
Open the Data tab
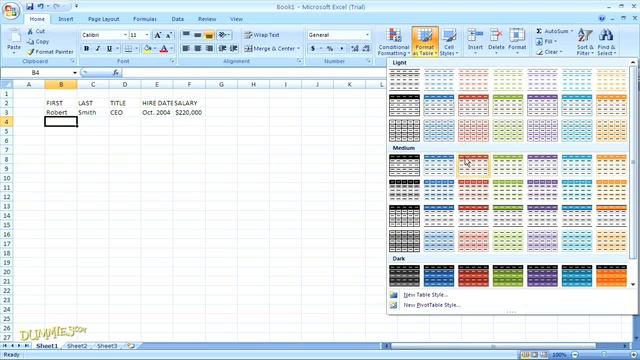pyautogui.click(x=178, y=19)
